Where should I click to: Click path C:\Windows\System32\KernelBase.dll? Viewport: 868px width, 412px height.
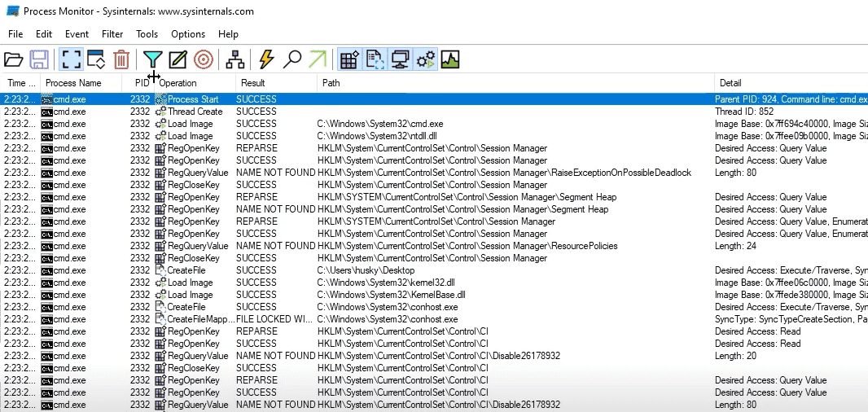[x=391, y=295]
